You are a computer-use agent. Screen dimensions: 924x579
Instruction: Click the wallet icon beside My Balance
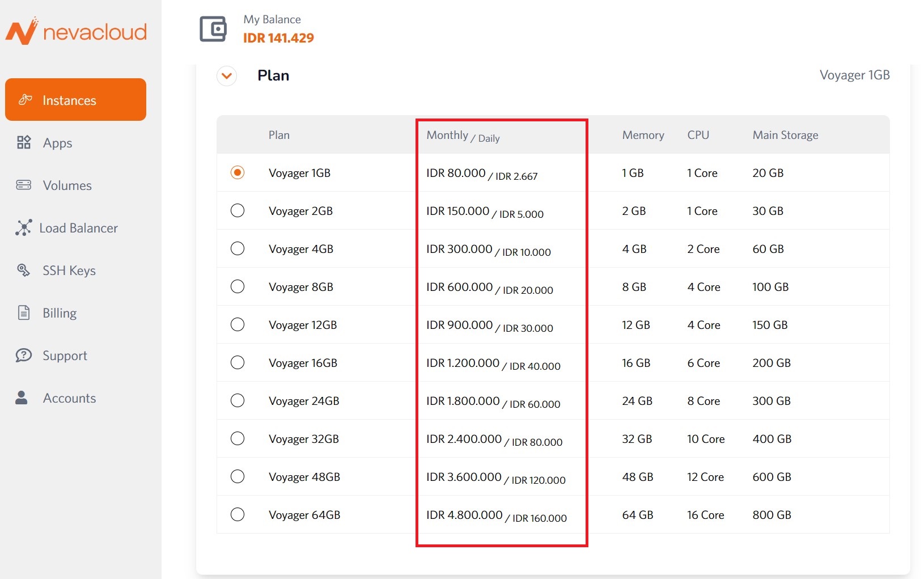pos(212,28)
